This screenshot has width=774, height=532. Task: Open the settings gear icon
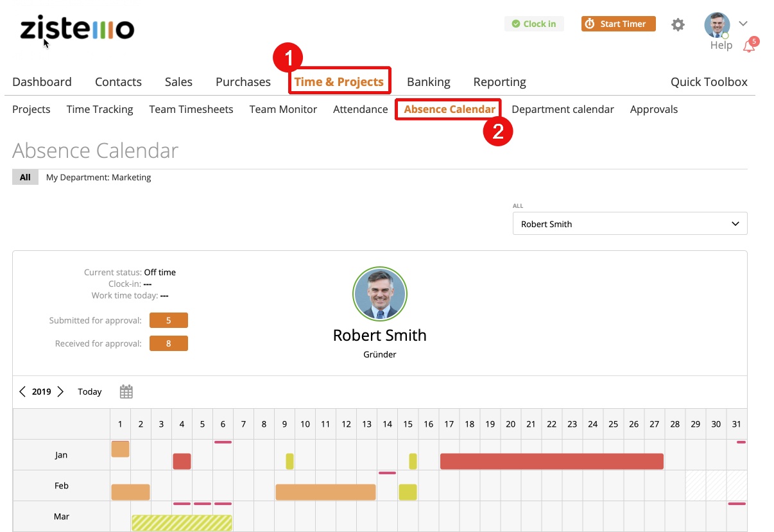point(678,25)
